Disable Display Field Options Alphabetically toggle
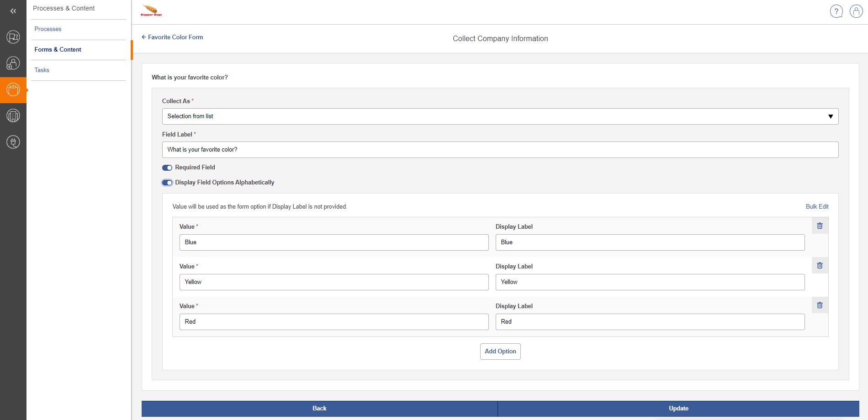868x420 pixels. [167, 183]
